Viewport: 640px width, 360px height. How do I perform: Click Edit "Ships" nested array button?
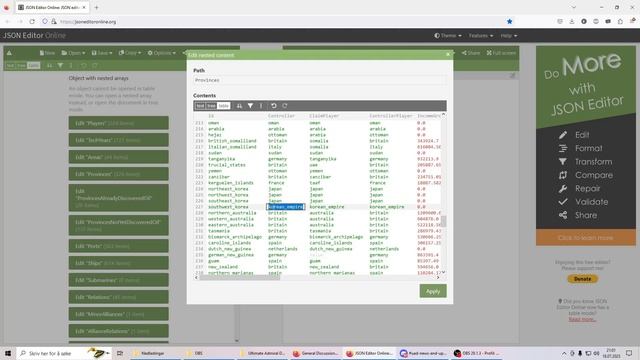118,263
